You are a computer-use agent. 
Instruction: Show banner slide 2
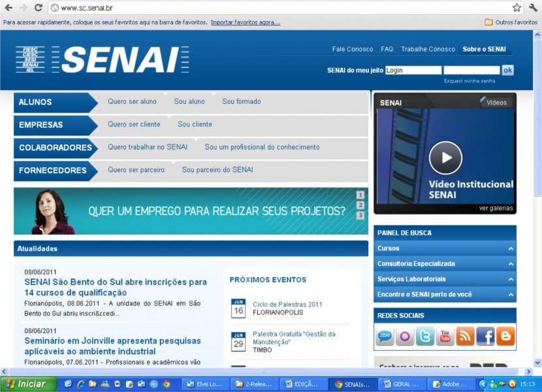[x=360, y=205]
